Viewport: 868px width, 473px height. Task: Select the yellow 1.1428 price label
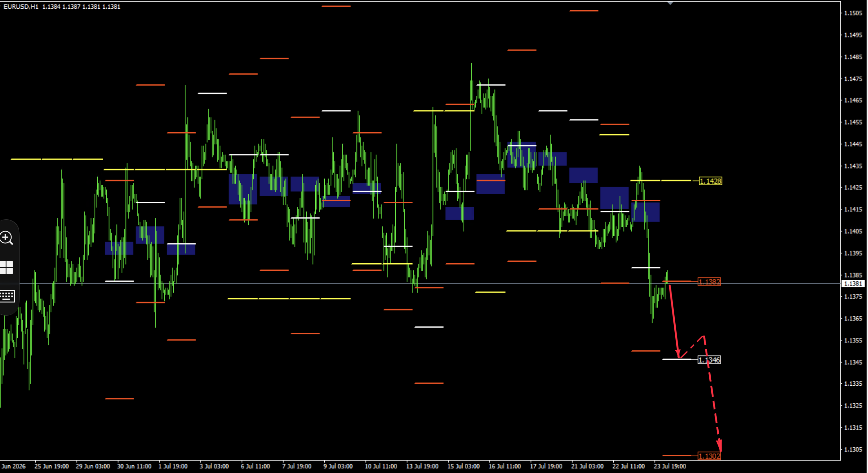(710, 181)
